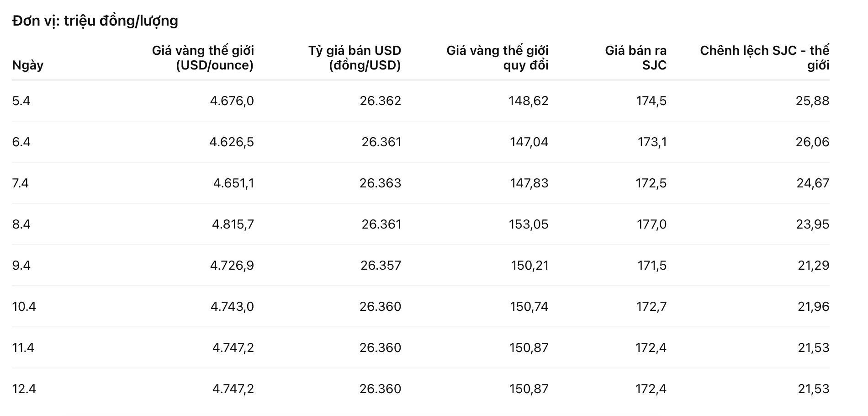Click the difference value 26,06

[812, 142]
